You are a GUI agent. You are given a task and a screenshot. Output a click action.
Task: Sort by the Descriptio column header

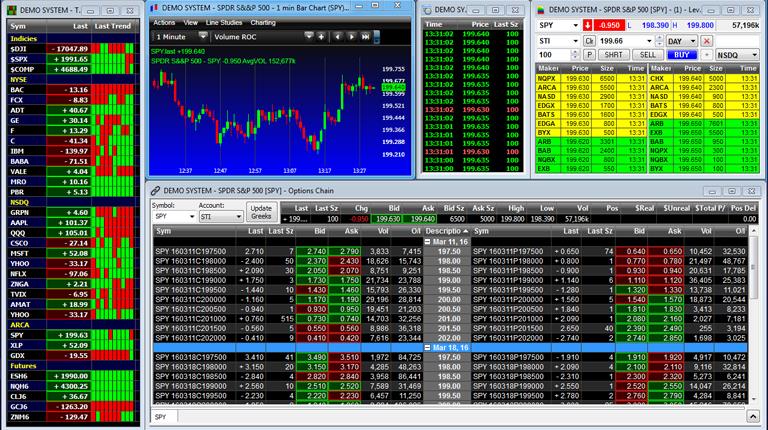tap(447, 231)
